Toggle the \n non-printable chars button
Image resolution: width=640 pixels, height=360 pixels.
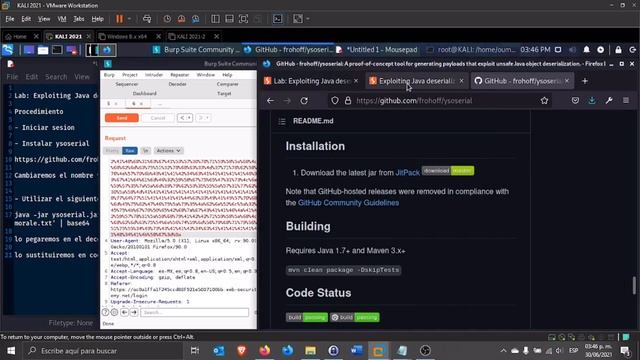click(x=146, y=151)
